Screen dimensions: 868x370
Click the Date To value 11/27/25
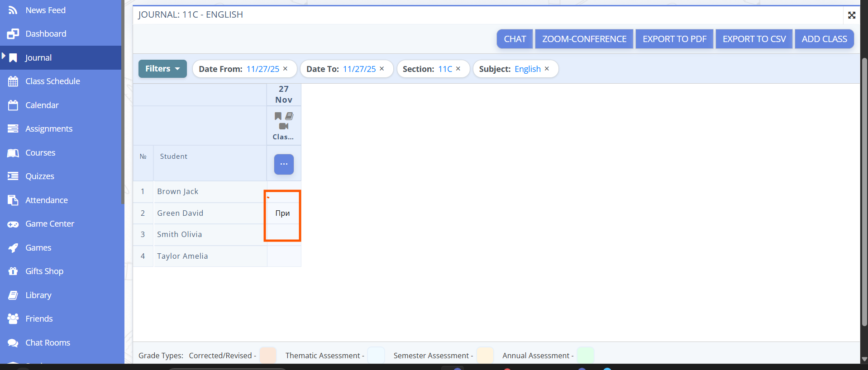[359, 69]
